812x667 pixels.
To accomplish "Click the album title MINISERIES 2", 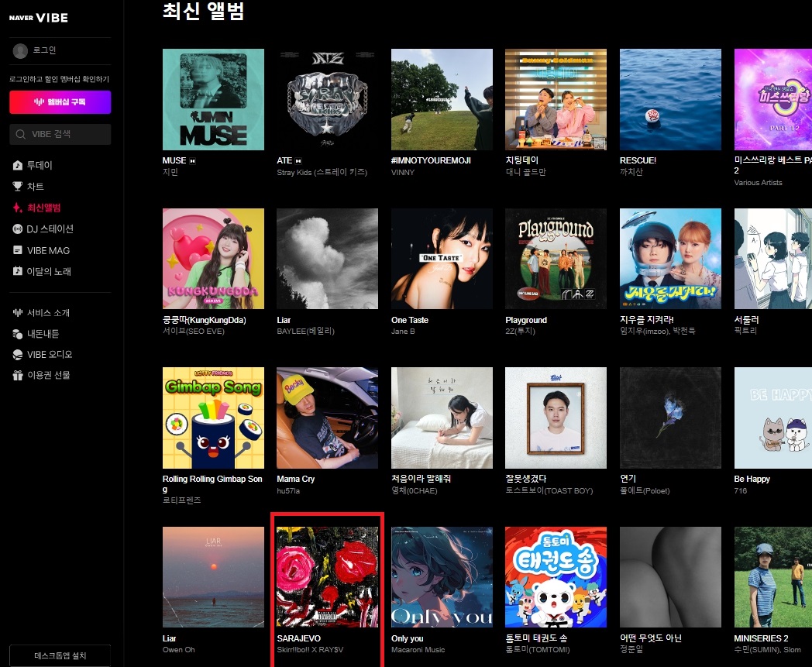I will coord(761,638).
